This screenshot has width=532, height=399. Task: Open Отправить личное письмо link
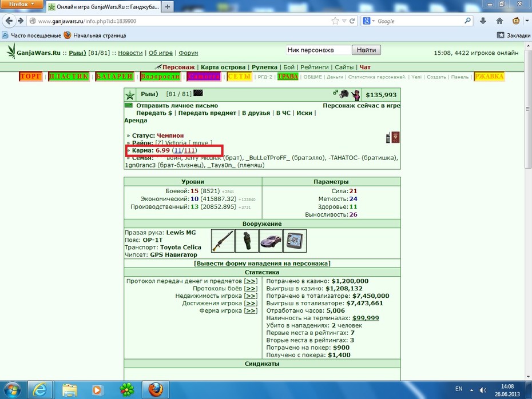[177, 105]
